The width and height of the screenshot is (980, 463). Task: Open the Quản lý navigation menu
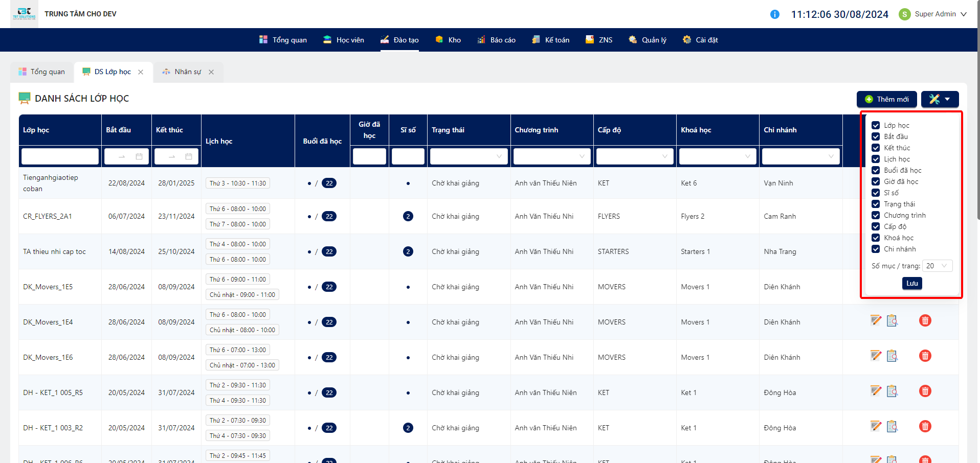(648, 40)
